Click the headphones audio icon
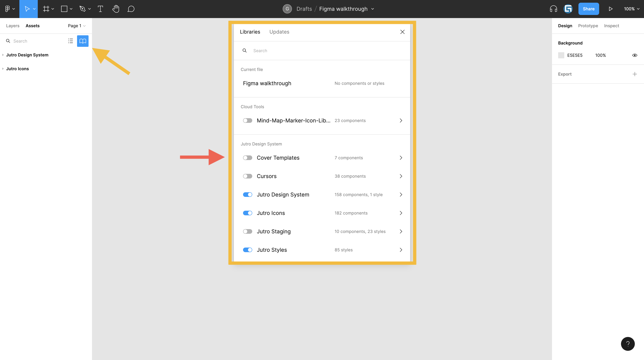Screen dimensions: 644x360 coord(553,9)
